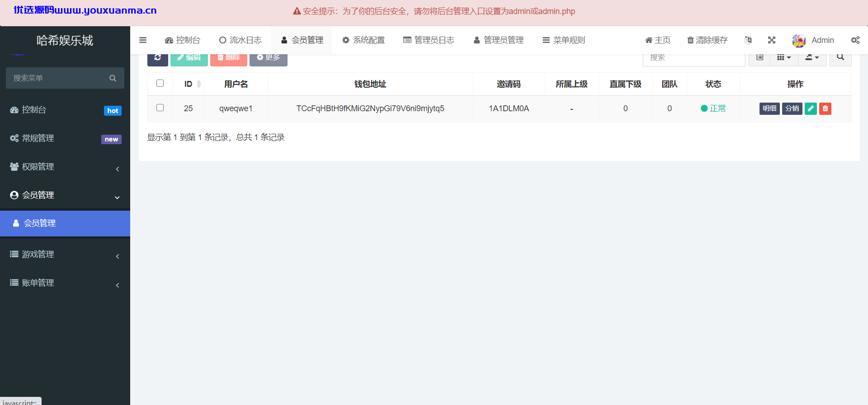
Task: Expand the 权限管理 sidebar menu
Action: click(x=65, y=167)
